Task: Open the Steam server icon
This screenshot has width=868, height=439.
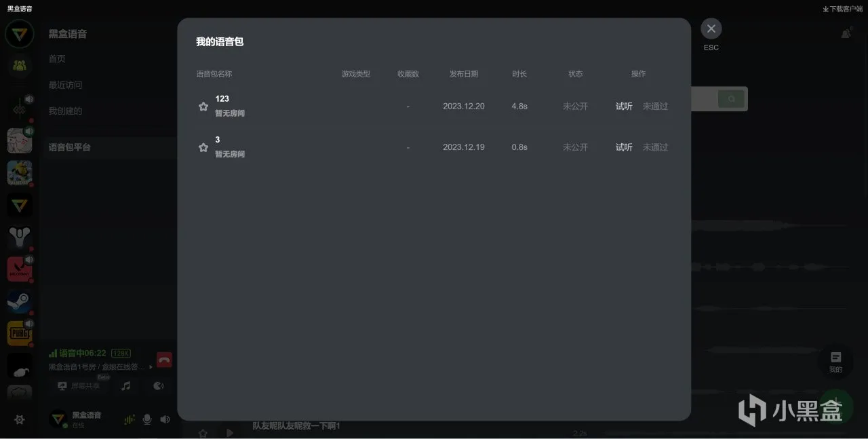Action: tap(20, 302)
